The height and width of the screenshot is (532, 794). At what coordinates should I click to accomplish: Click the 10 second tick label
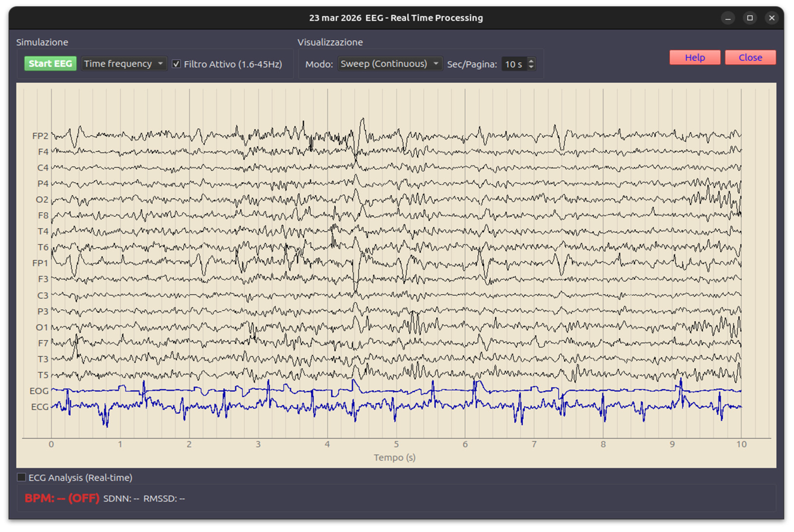[741, 444]
